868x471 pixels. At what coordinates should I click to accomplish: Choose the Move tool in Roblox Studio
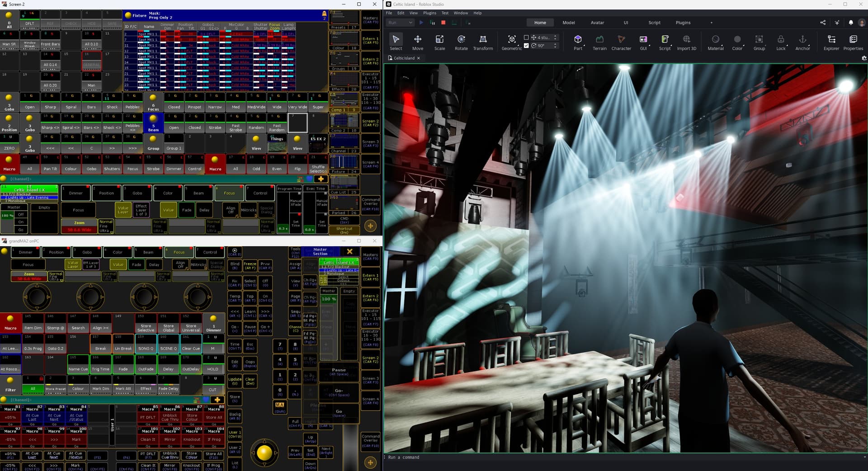click(x=418, y=42)
